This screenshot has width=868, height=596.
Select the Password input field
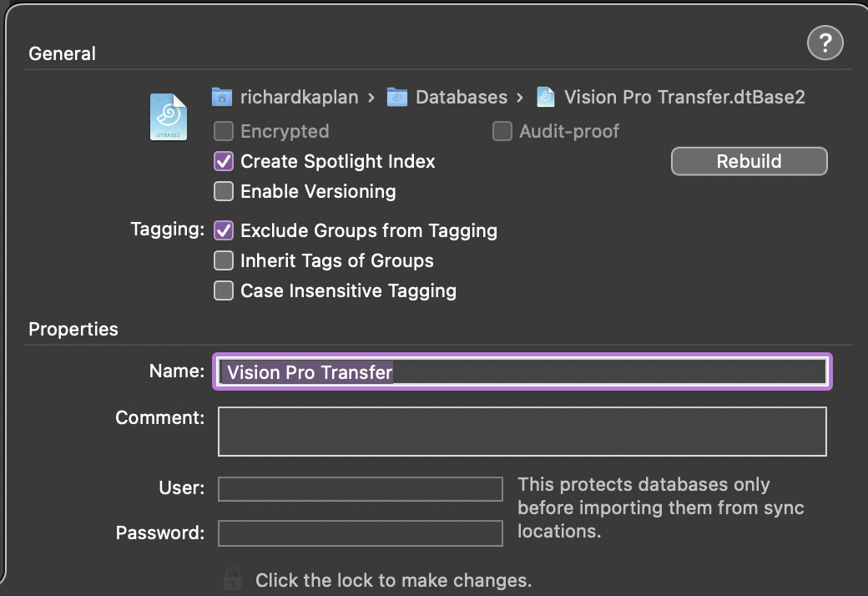coord(361,533)
